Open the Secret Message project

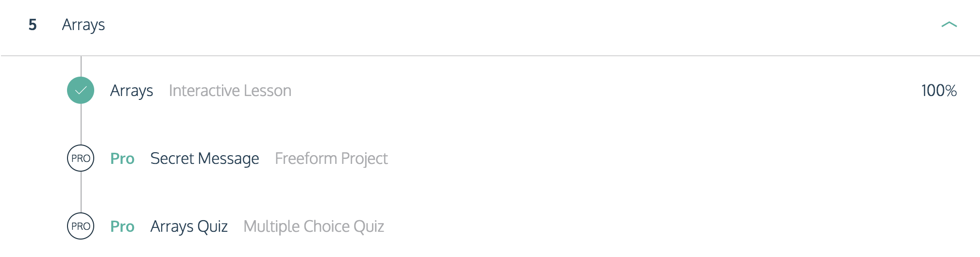click(x=204, y=159)
